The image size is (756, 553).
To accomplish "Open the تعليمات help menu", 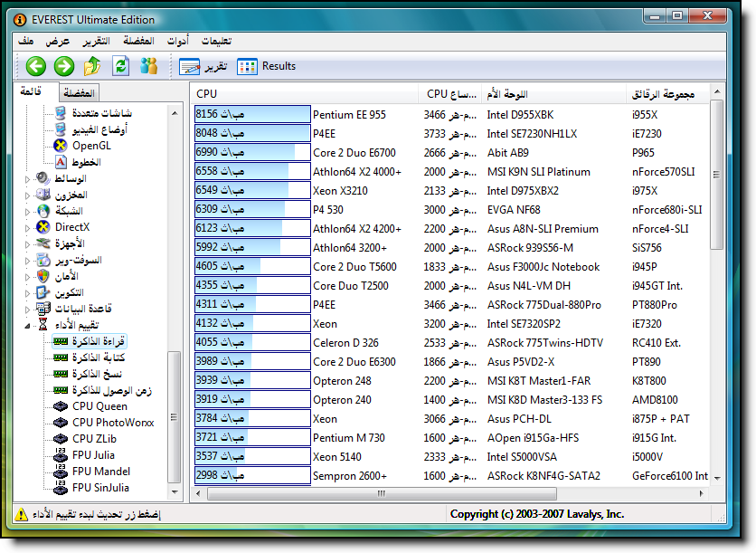I will pyautogui.click(x=216, y=41).
